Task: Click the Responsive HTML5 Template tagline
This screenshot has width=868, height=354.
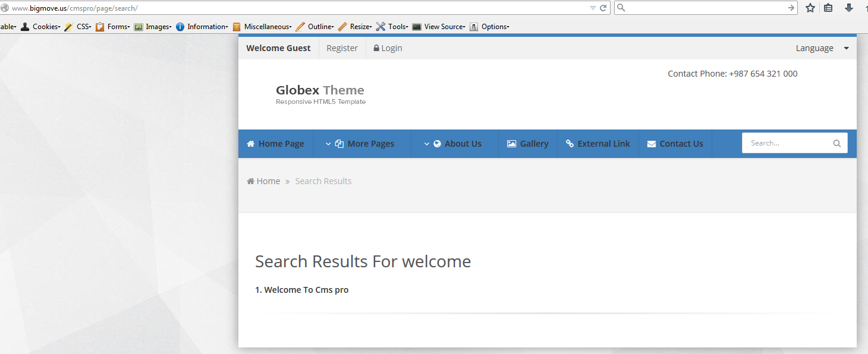Action: (320, 102)
